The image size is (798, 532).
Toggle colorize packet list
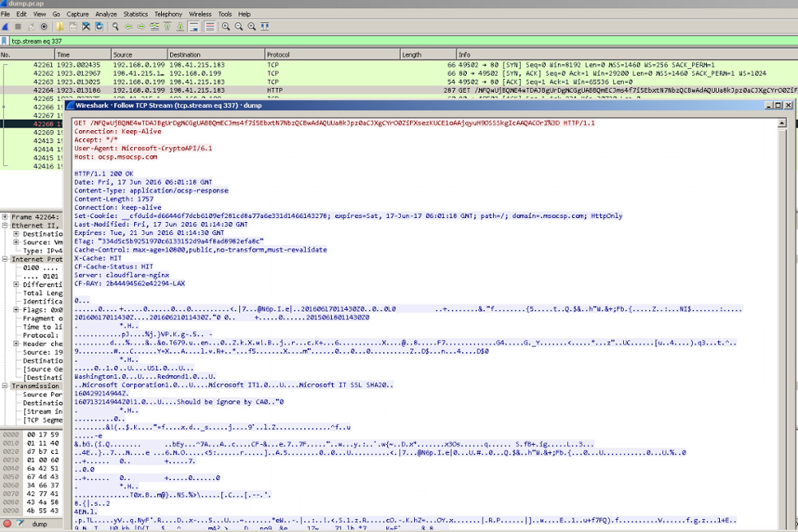(208, 25)
